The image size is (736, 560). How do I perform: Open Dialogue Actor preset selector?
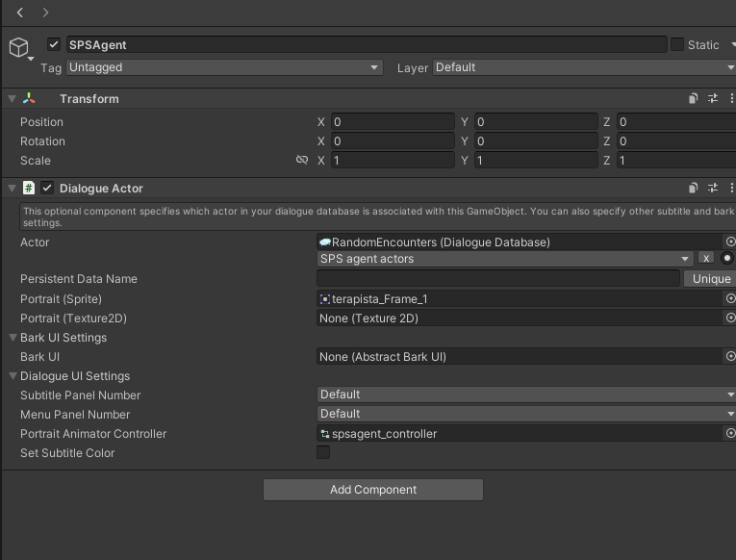point(713,188)
